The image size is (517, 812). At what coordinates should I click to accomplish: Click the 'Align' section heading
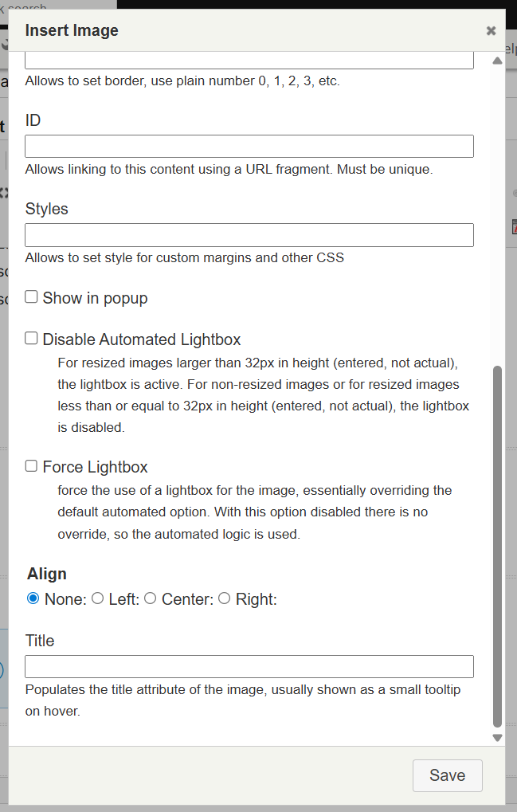(x=47, y=574)
